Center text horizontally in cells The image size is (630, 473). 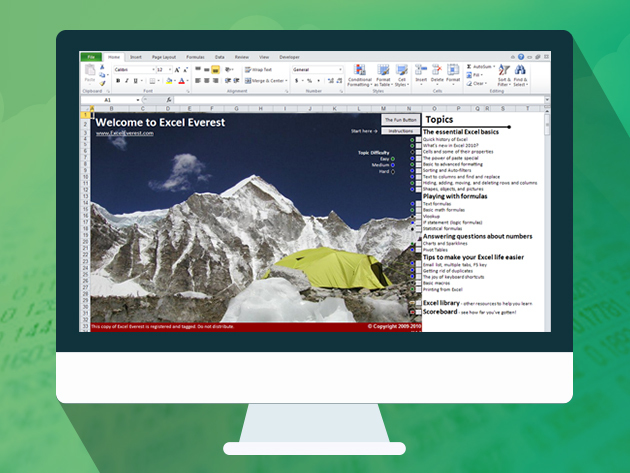pos(207,81)
